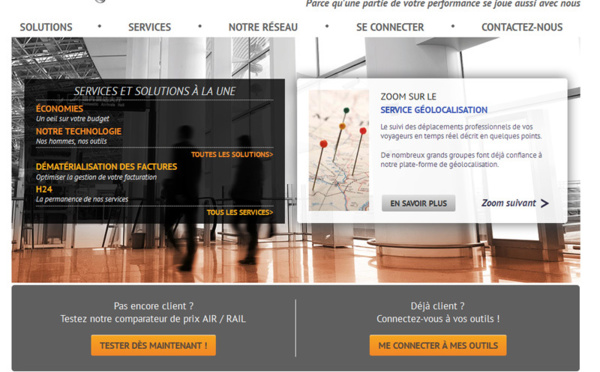Follow the TOUS LES SERVICES link

tap(240, 212)
